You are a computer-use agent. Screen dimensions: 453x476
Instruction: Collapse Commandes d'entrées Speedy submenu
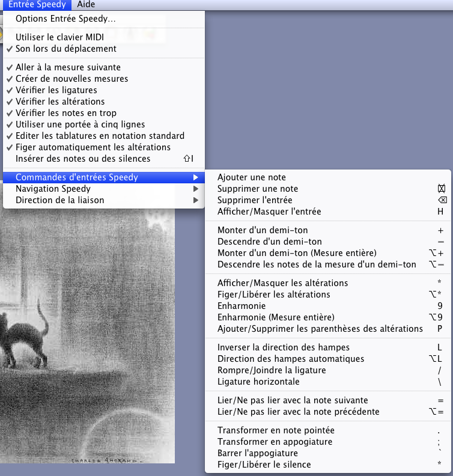click(77, 177)
